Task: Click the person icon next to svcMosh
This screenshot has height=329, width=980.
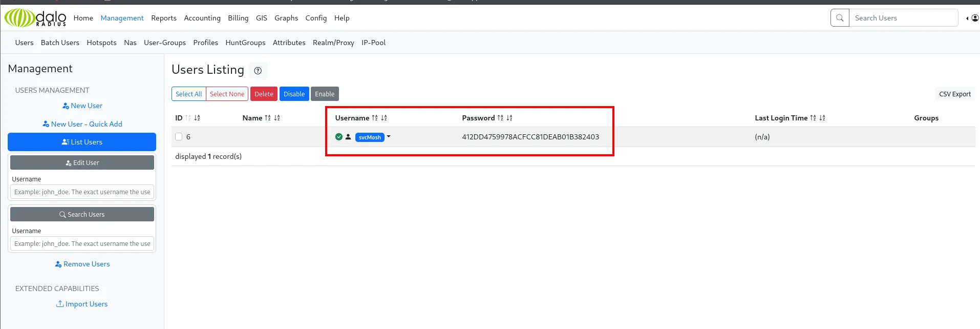Action: click(x=348, y=137)
